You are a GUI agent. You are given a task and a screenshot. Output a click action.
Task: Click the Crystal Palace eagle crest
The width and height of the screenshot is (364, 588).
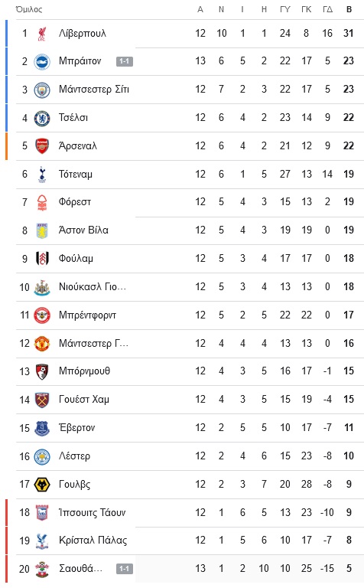pos(42,541)
